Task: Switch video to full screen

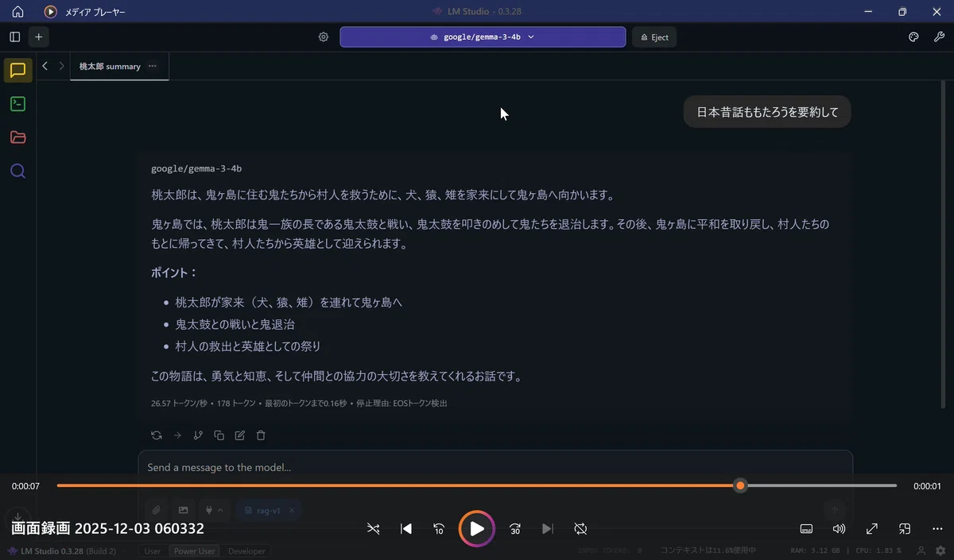Action: (871, 528)
